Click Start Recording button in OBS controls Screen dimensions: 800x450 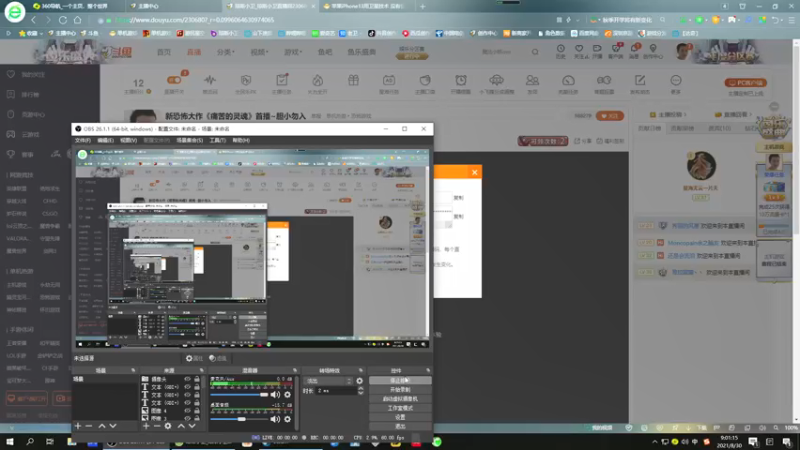pos(400,390)
